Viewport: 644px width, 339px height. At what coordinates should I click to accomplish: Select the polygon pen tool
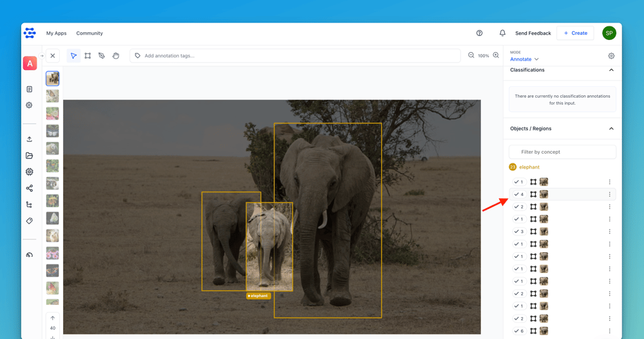click(102, 56)
